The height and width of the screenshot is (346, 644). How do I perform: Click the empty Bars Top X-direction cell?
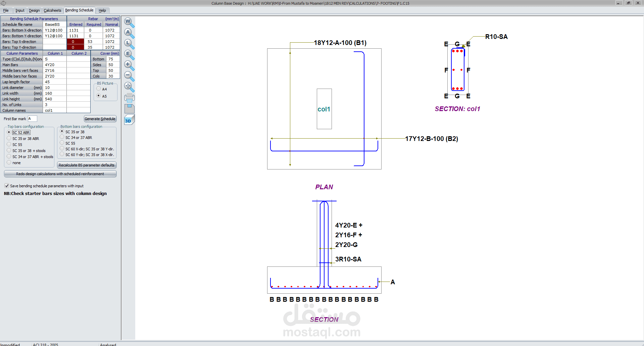[55, 42]
